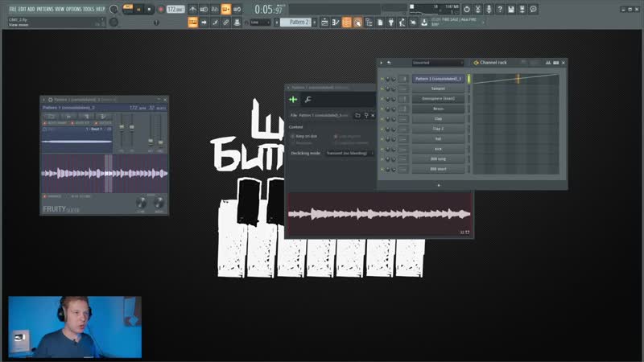Open the OPTIONS menu
Image resolution: width=644 pixels, height=362 pixels.
[x=73, y=8]
